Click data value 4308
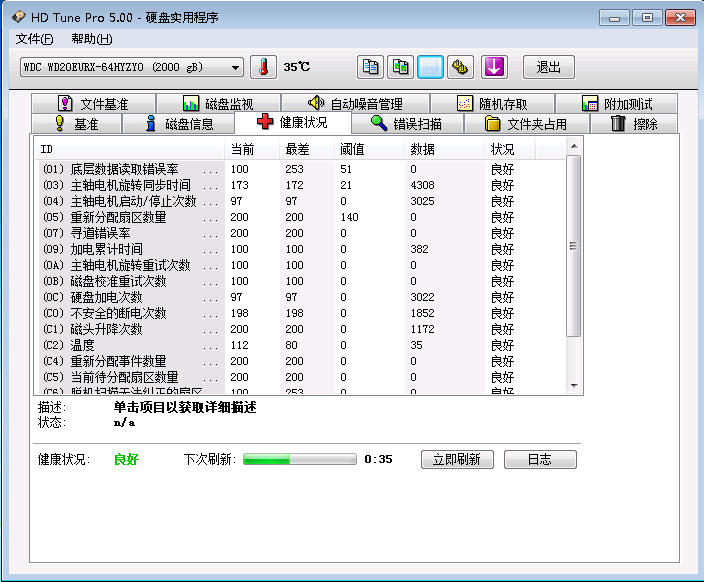 coord(422,185)
